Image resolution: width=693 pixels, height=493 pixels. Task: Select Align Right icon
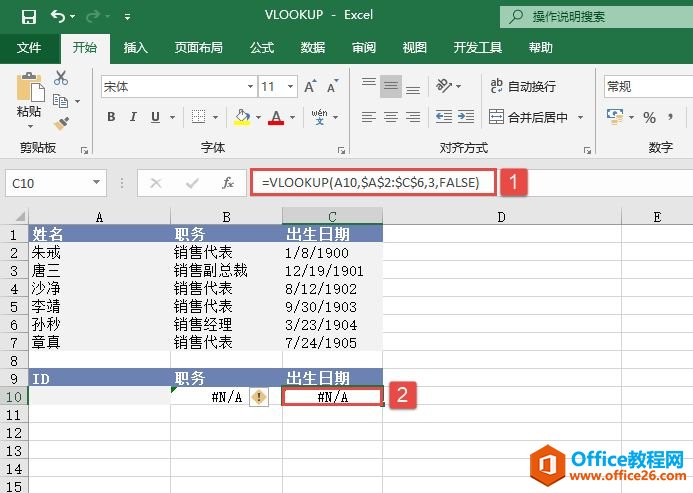413,117
